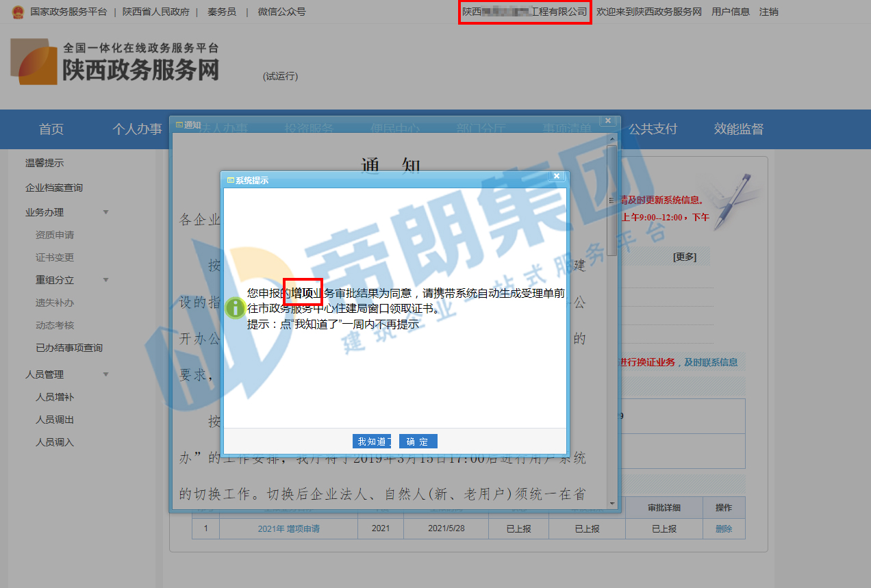The image size is (871, 588).
Task: Click the 陕西政务服务网 site logo
Action: 115,62
